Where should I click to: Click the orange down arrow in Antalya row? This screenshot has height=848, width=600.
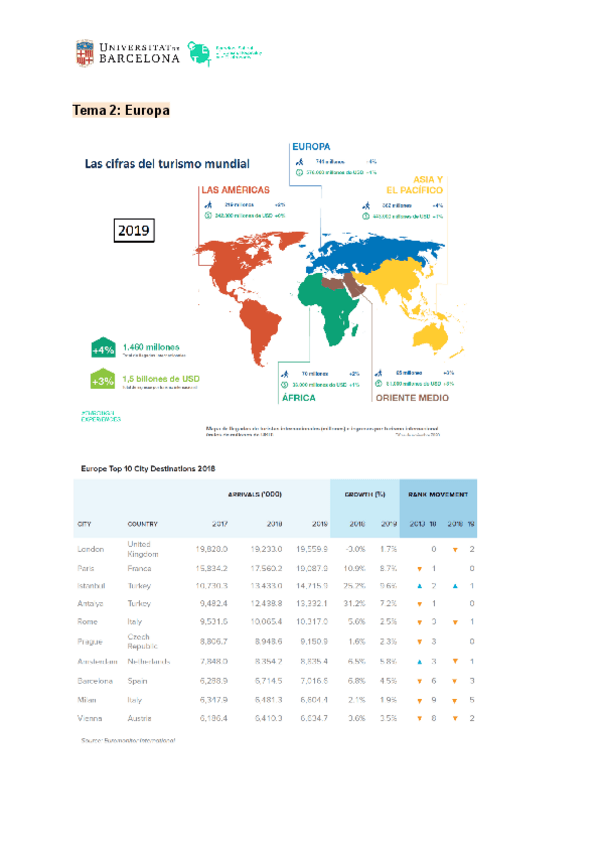point(419,604)
